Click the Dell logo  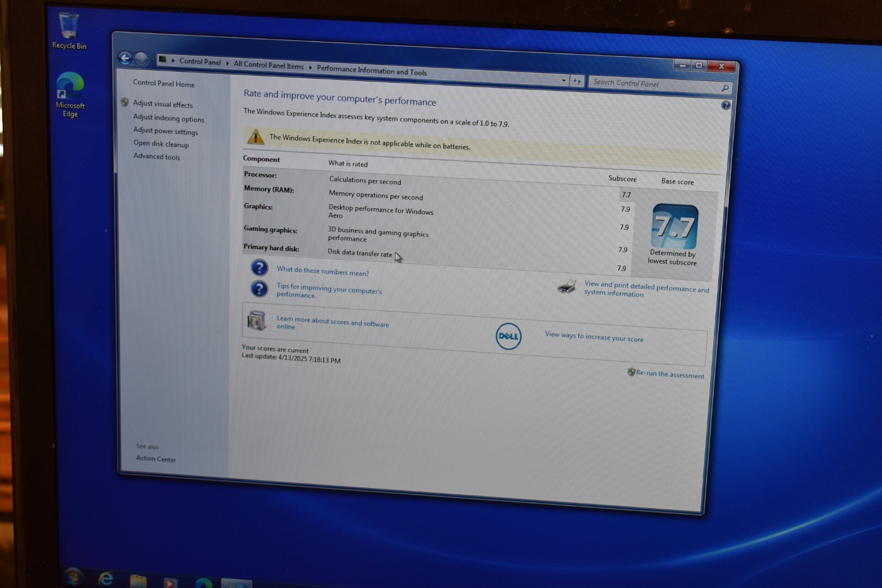pos(508,336)
